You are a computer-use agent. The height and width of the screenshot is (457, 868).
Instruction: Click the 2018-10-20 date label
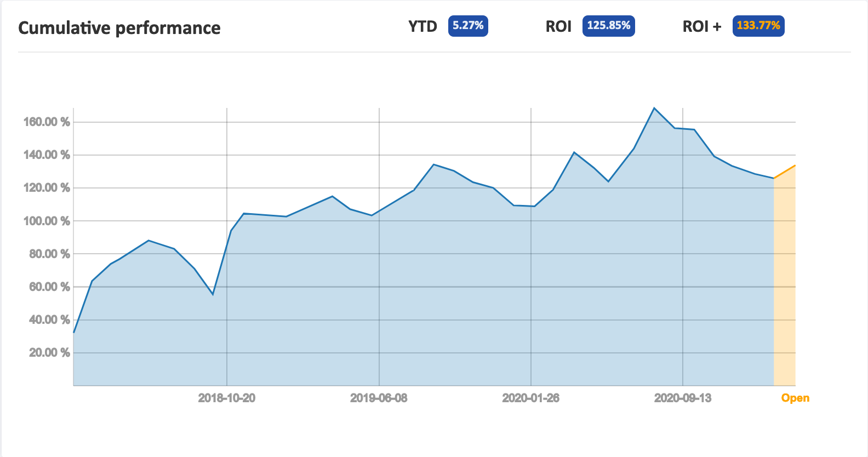tap(227, 398)
